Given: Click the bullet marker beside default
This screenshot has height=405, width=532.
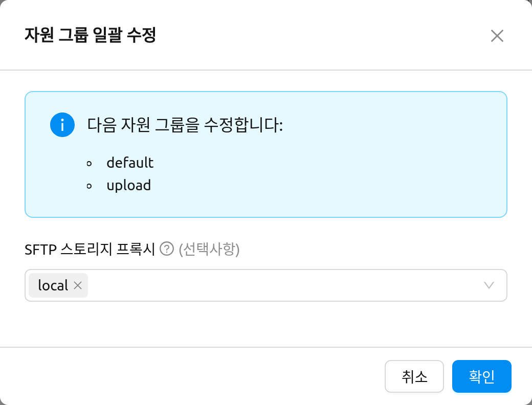Looking at the screenshot, I should click(89, 164).
